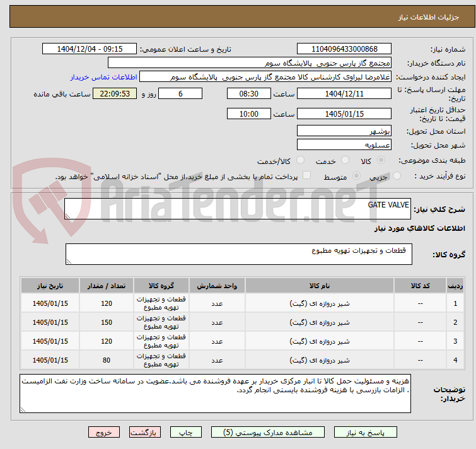Click the ردیف column header
Screen dimensions: 476x449
click(455, 286)
